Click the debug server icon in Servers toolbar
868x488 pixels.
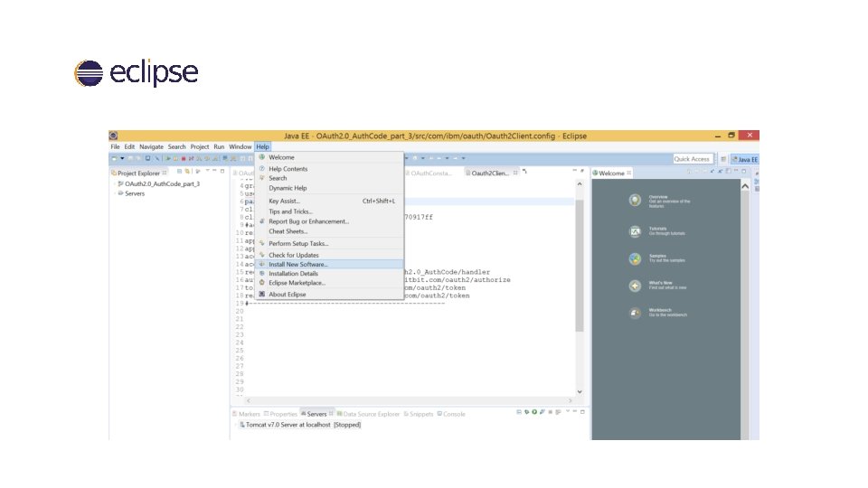click(526, 412)
